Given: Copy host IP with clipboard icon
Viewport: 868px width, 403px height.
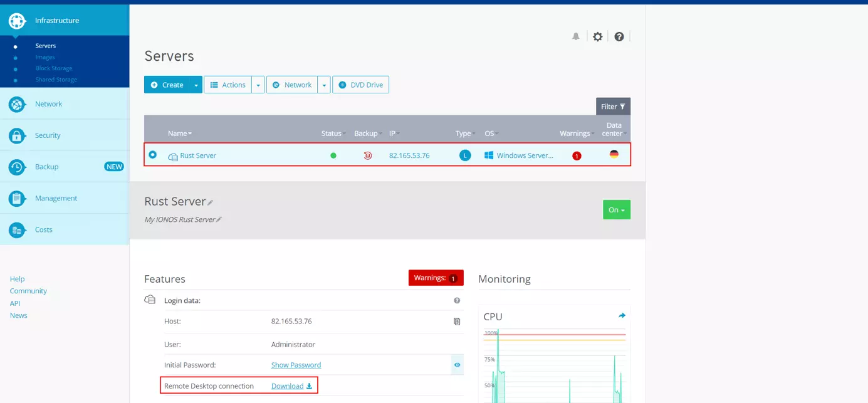Looking at the screenshot, I should [457, 322].
